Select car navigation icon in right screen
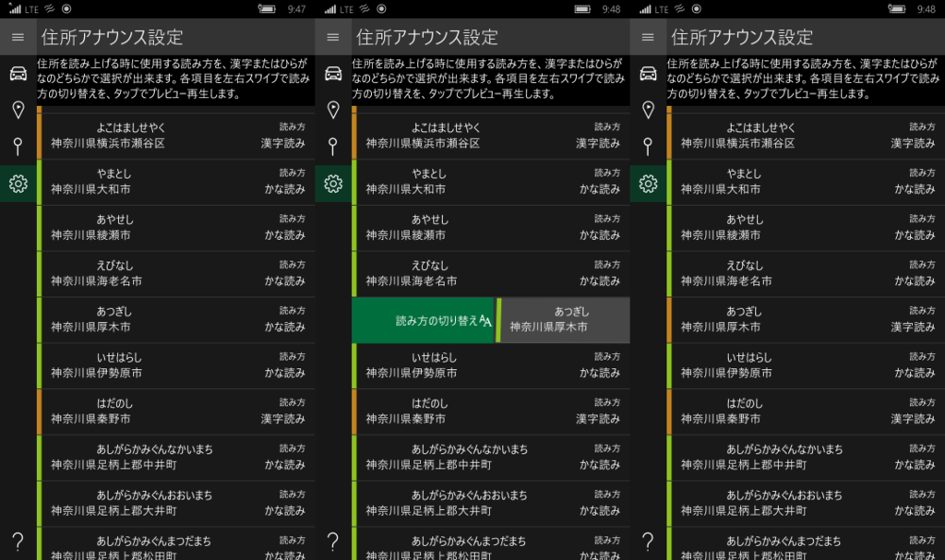The image size is (945, 560). coord(648,74)
